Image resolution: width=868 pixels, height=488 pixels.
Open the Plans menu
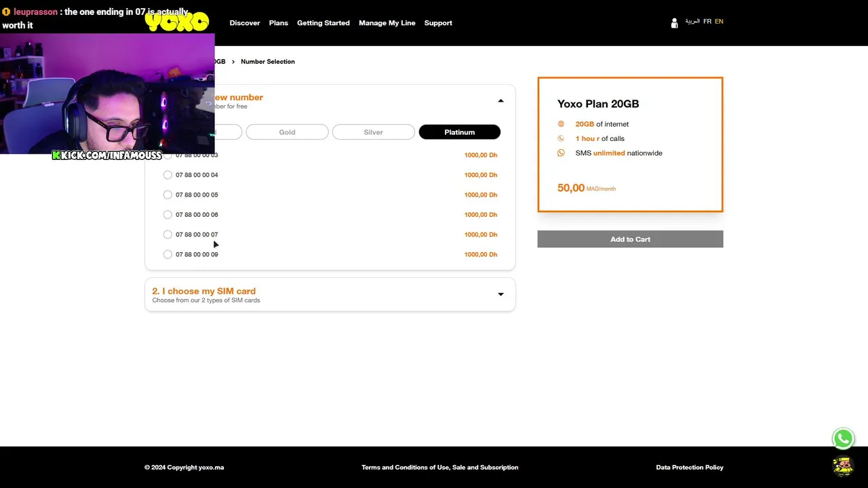[279, 23]
